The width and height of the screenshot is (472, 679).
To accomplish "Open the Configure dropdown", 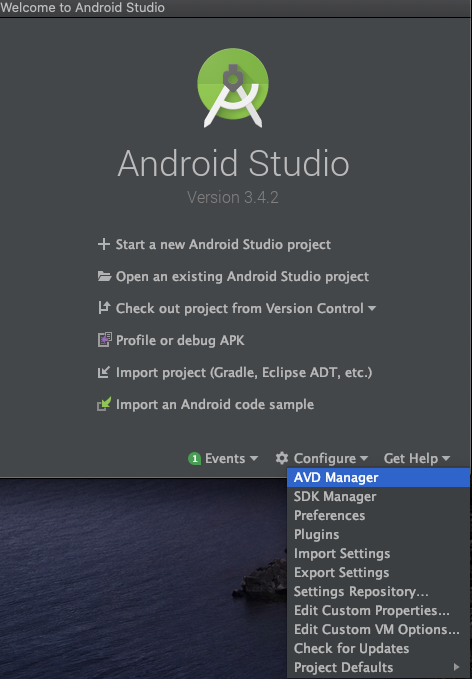I will [x=331, y=459].
